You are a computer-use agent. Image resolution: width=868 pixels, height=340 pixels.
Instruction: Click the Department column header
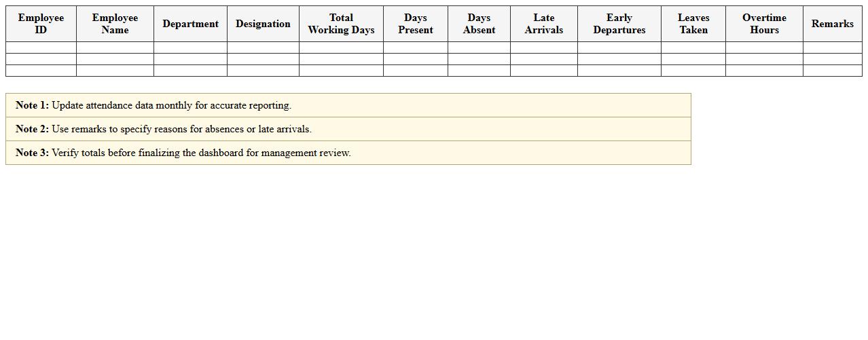tap(190, 24)
